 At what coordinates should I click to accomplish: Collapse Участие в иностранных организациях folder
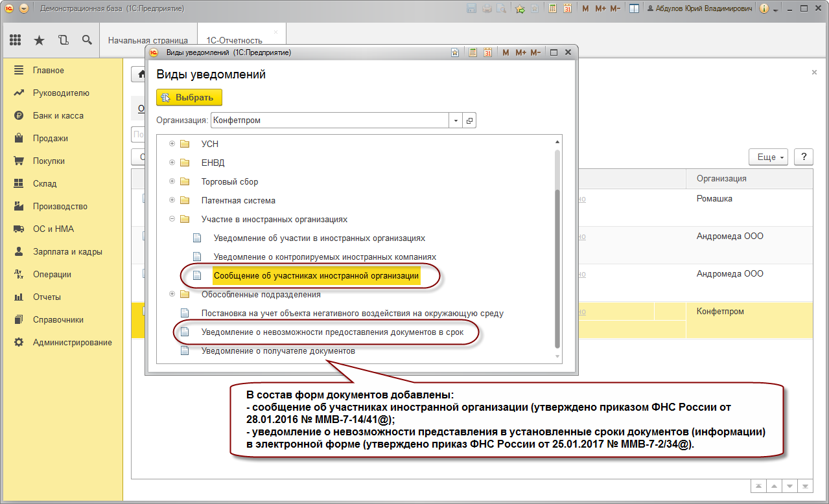(172, 219)
